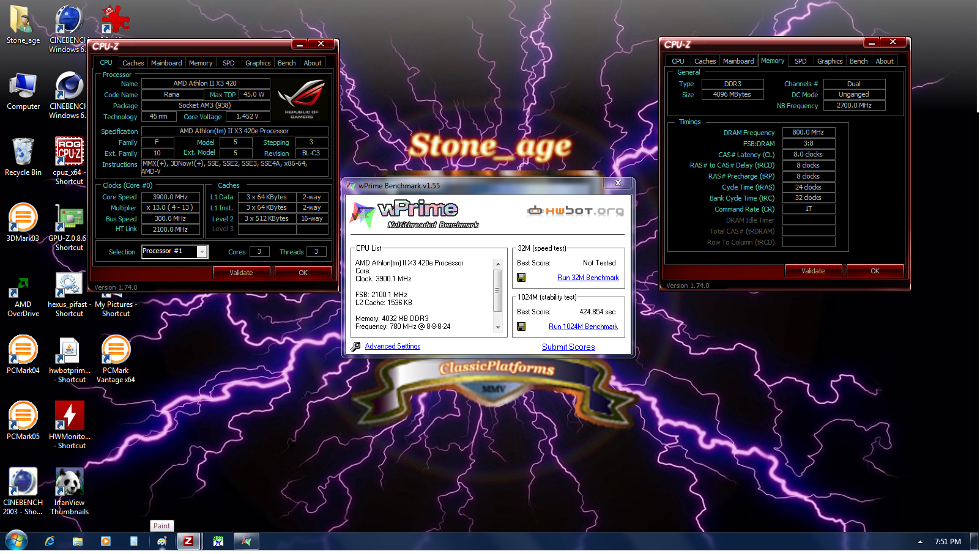Launch PCMark05 desktop icon
The width and height of the screenshot is (980, 554).
[23, 421]
